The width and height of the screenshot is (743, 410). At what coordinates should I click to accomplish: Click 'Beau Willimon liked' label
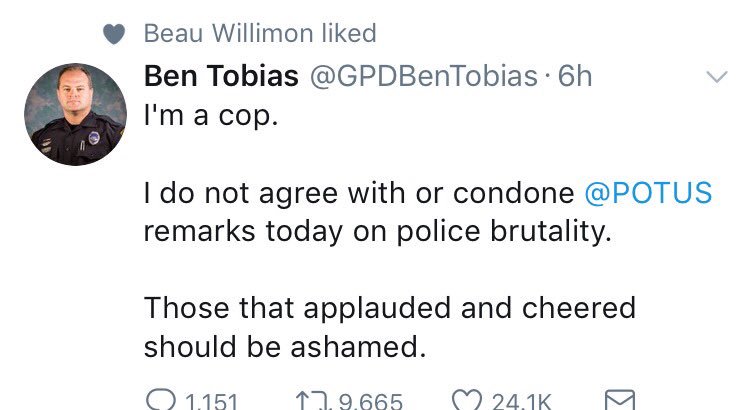(260, 33)
